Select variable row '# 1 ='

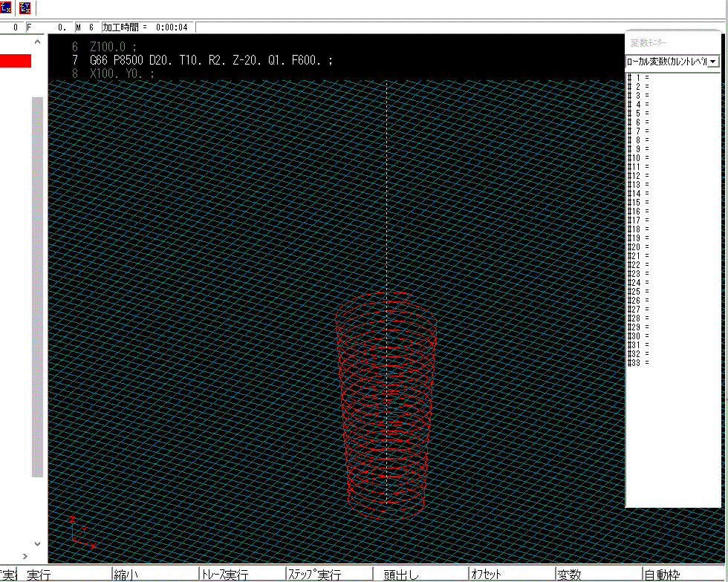pyautogui.click(x=638, y=77)
